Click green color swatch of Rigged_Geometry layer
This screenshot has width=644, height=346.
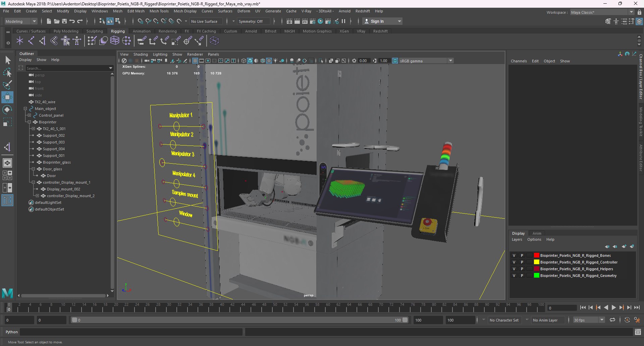click(x=536, y=276)
